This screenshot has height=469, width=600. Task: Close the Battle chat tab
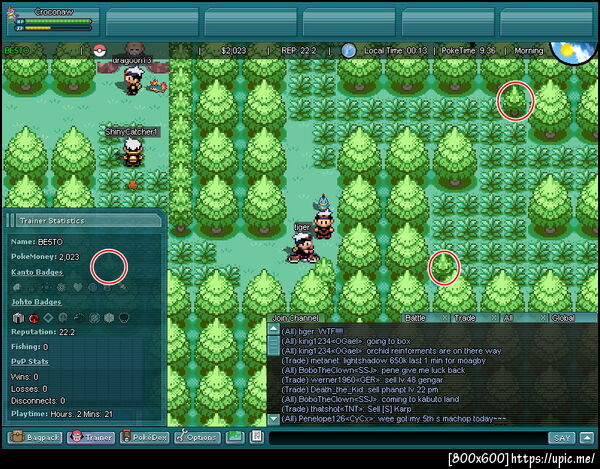click(x=445, y=318)
